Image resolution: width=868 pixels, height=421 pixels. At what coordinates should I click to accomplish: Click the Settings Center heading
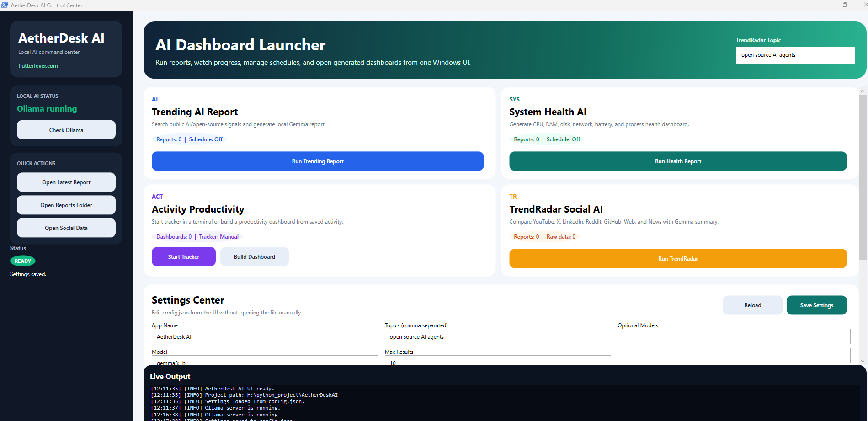tap(188, 300)
